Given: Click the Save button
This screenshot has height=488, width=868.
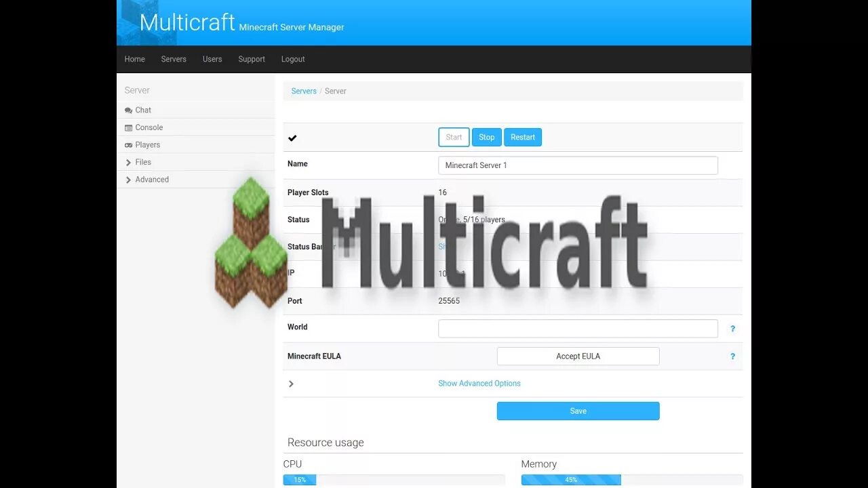Looking at the screenshot, I should (578, 411).
